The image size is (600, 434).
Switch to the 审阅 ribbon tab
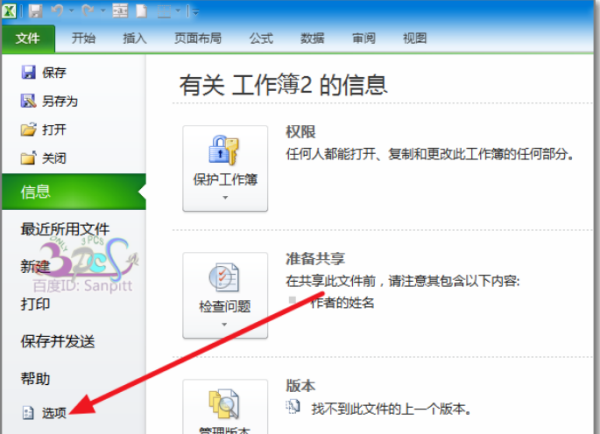364,38
